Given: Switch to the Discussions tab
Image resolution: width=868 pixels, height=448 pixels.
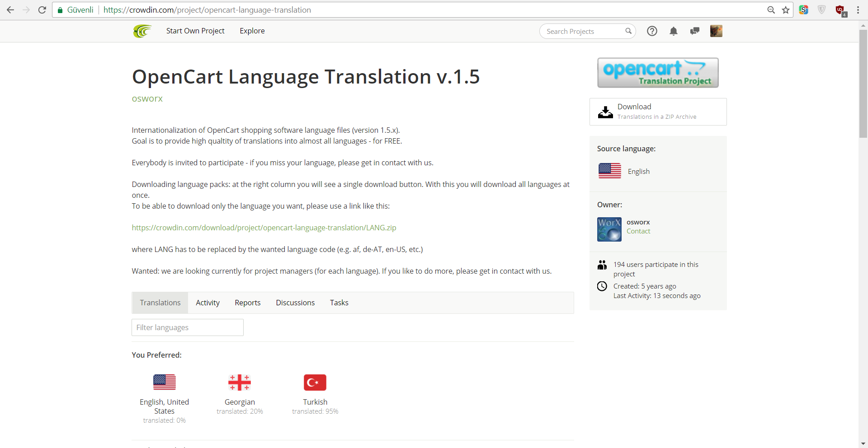Looking at the screenshot, I should (x=295, y=303).
